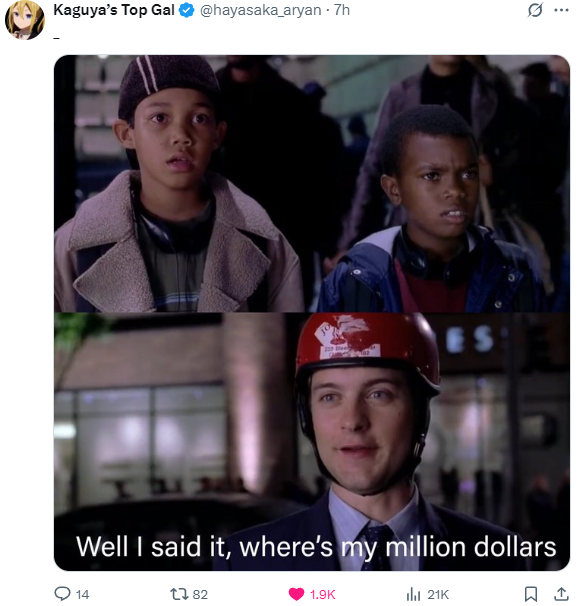The width and height of the screenshot is (581, 606).
Task: Click the blue verified checkmark badge
Action: pyautogui.click(x=187, y=10)
